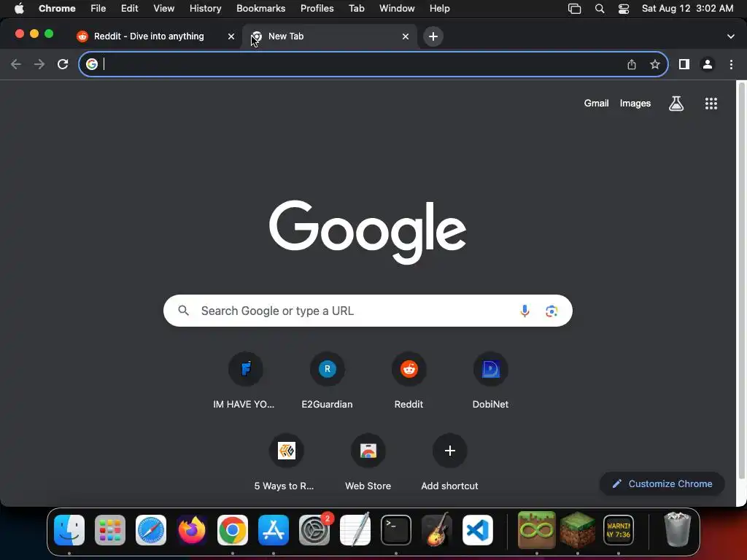Open the 5 Ways to R... shortcut
The height and width of the screenshot is (560, 747).
[x=286, y=463]
